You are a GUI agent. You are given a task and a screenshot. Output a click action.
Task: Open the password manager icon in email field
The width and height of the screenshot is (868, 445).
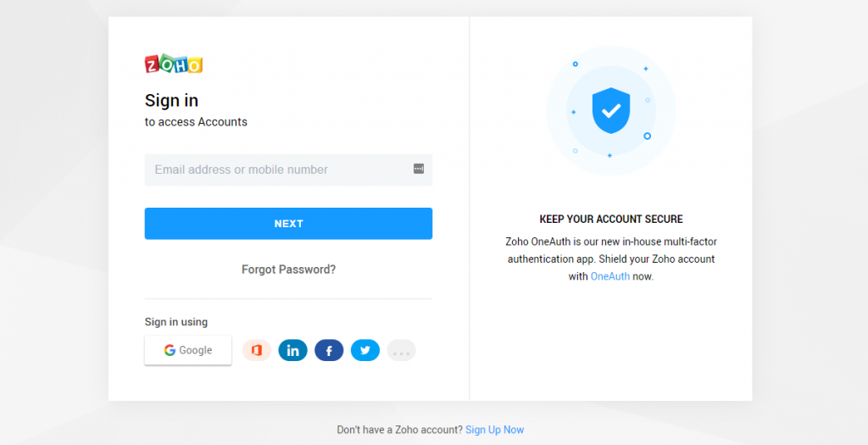click(419, 169)
